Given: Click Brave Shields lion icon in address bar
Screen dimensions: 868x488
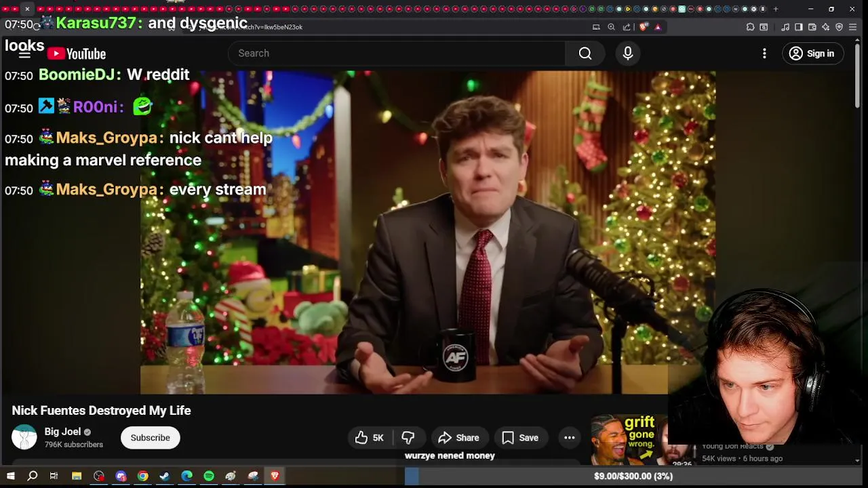Looking at the screenshot, I should [644, 27].
